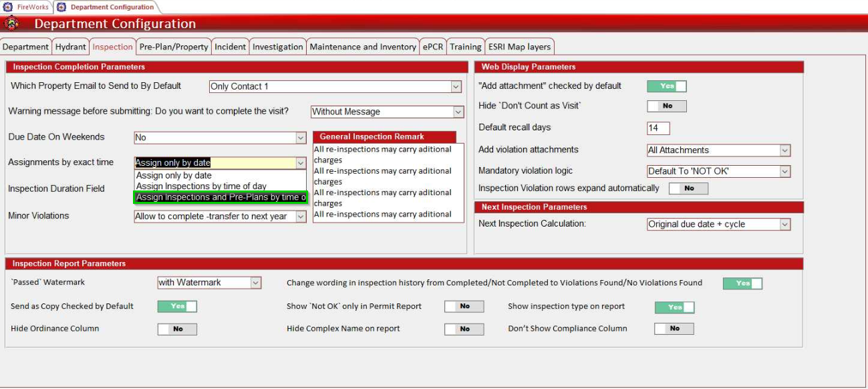Switch the Hide Ordinance Column toggle
This screenshot has width=868, height=389.
[x=177, y=329]
